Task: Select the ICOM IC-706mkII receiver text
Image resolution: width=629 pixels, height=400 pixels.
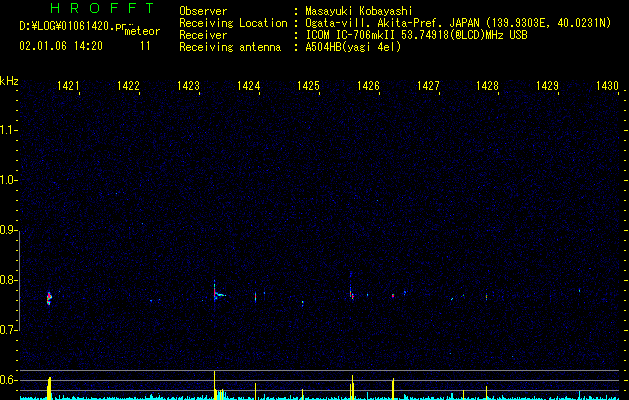Action: point(416,35)
